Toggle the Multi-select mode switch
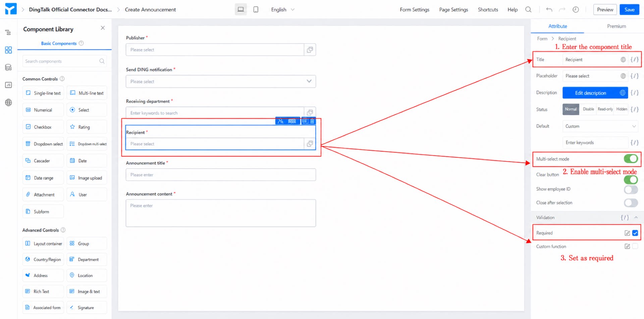644x319 pixels. click(x=631, y=158)
